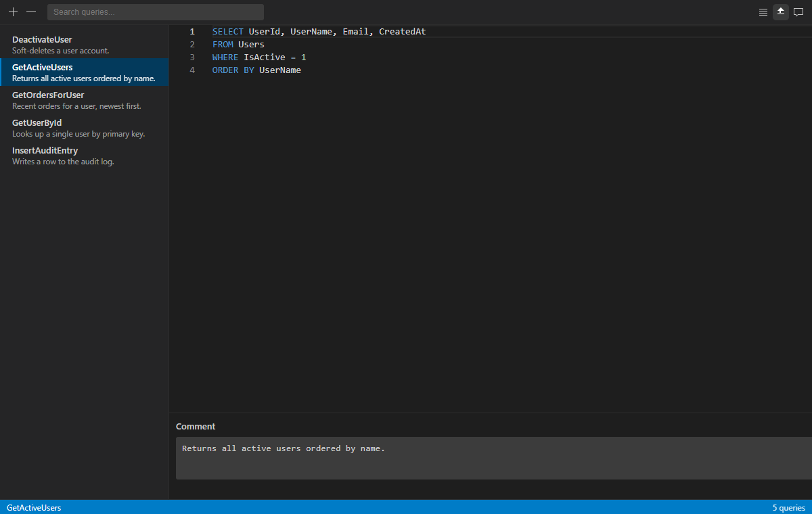Click 'Soft-deletes a user account.' description
812x514 pixels.
pos(60,51)
